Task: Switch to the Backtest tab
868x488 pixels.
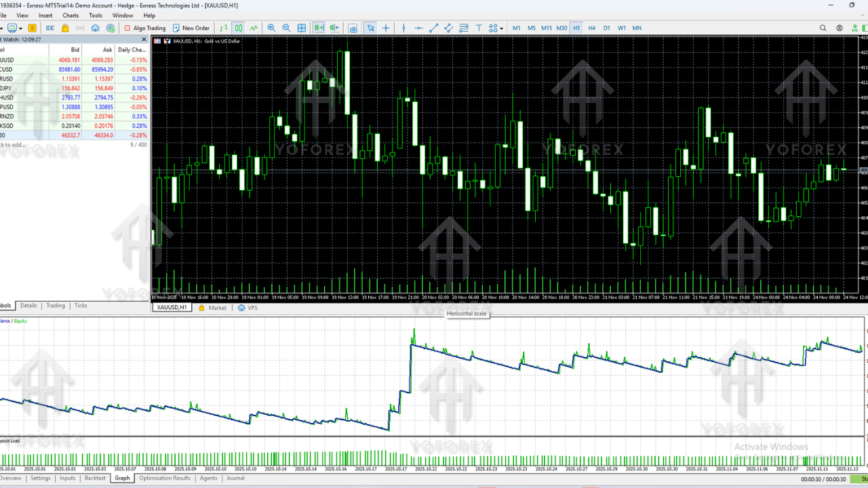Action: click(x=95, y=479)
